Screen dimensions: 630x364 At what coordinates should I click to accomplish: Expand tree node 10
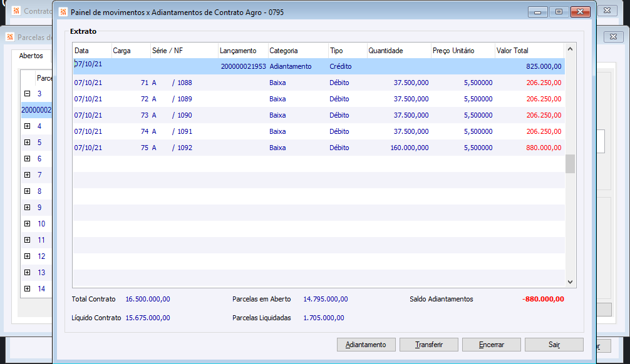click(x=27, y=224)
